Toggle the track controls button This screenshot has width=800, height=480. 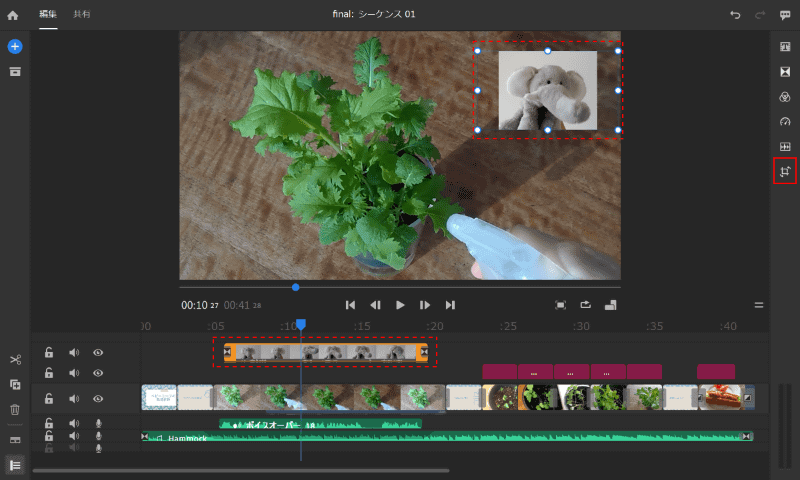(15, 465)
